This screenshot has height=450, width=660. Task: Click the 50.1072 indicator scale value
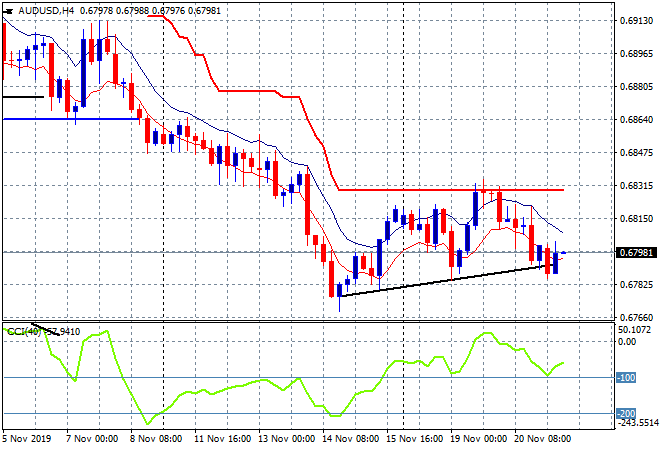tap(635, 330)
